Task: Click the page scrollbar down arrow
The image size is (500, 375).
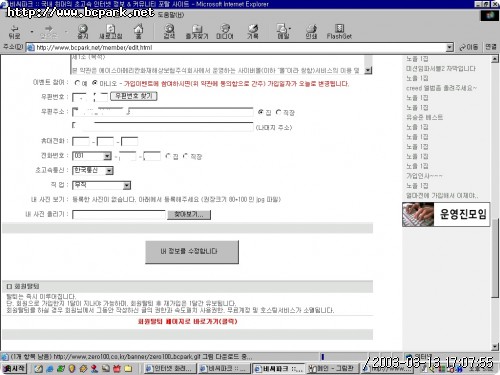Action: click(x=495, y=347)
